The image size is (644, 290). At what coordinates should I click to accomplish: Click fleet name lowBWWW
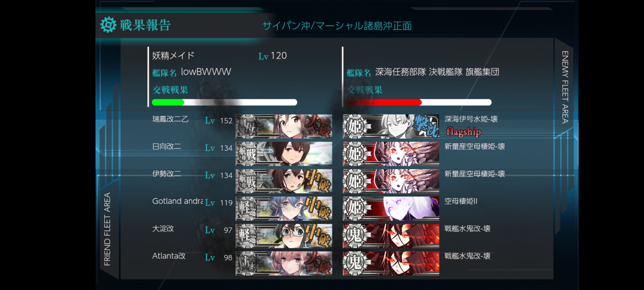(x=206, y=72)
